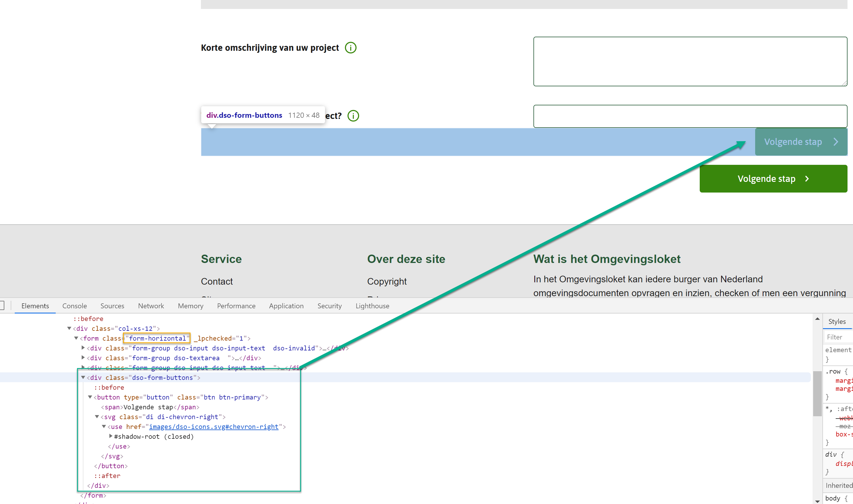
Task: Expand the form-group dso-textarea element
Action: [83, 358]
